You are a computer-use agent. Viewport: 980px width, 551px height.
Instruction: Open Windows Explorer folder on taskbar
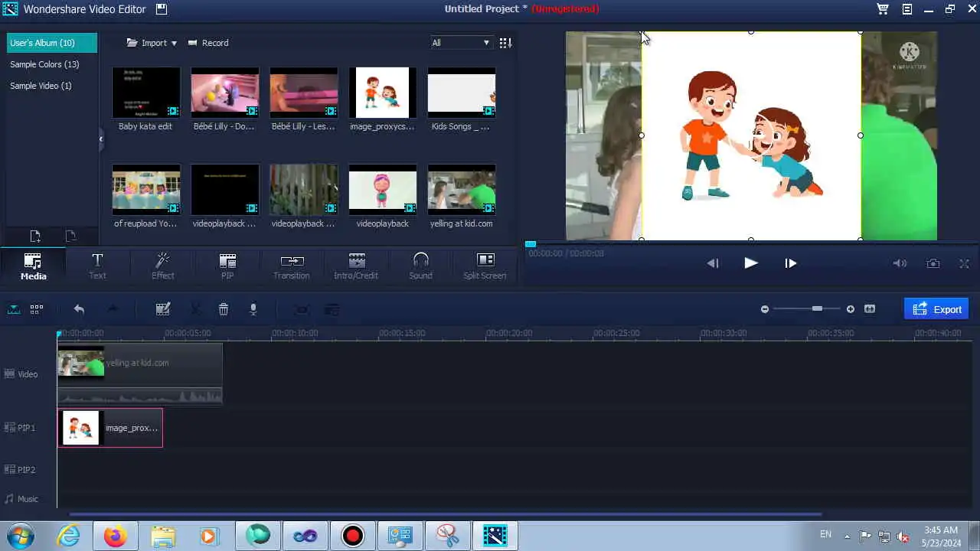click(162, 536)
